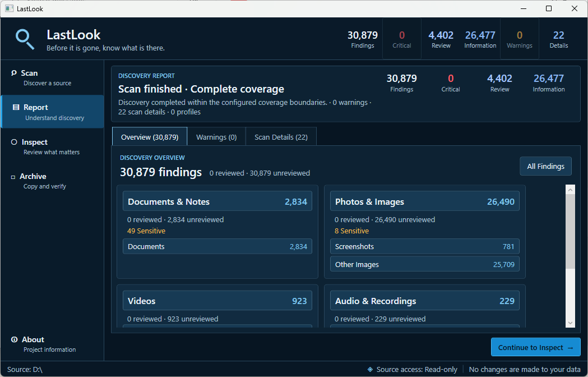Open the Inspect section
Image resolution: width=588 pixels, height=377 pixels.
click(x=52, y=147)
